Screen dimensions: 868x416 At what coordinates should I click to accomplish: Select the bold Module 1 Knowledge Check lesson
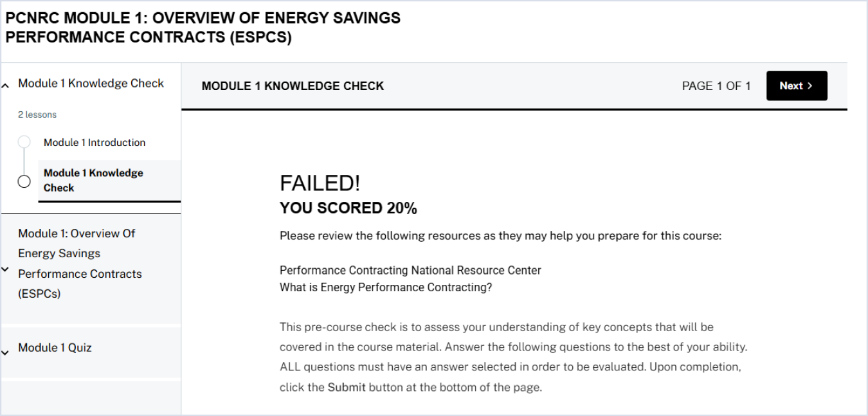(x=93, y=181)
